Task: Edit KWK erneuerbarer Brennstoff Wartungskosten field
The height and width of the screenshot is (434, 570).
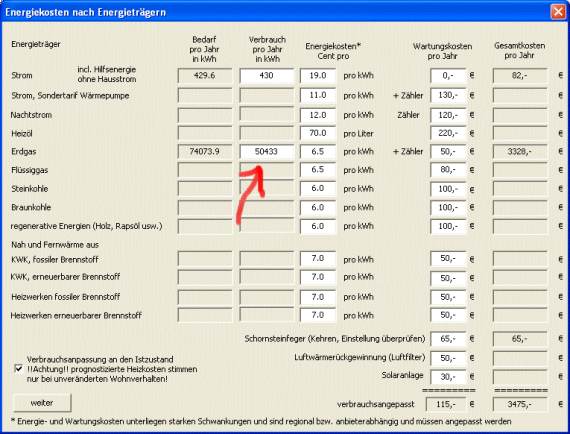Action: (448, 278)
